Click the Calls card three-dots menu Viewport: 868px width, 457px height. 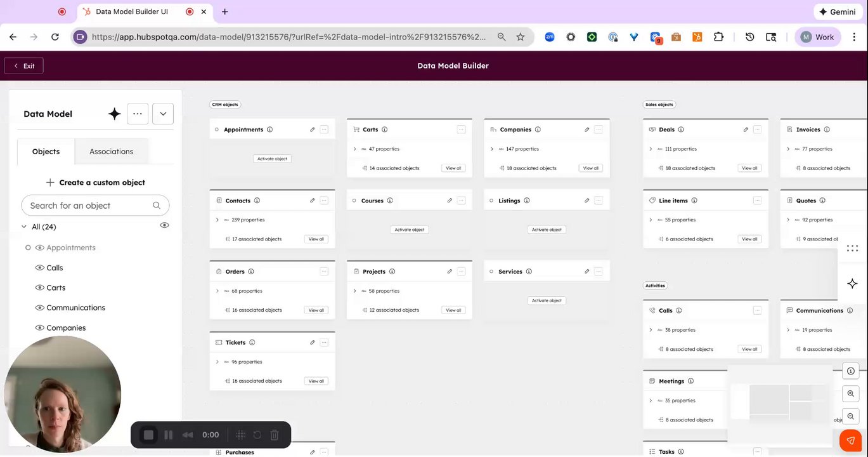pos(757,311)
